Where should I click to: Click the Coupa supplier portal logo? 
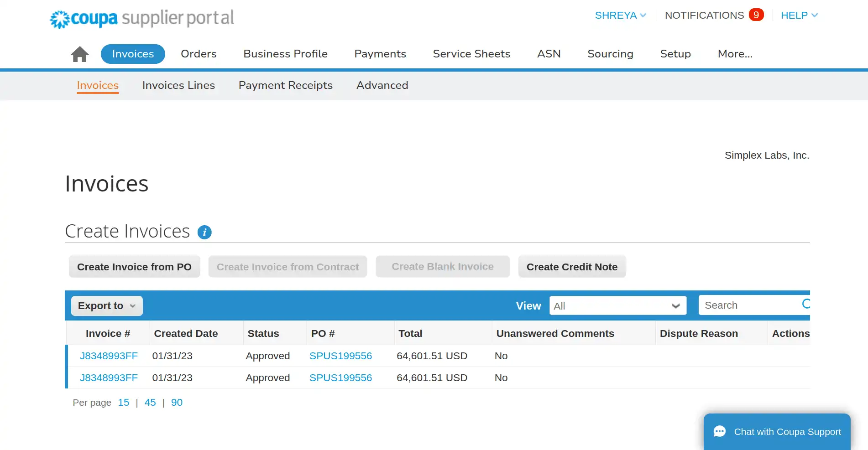click(x=141, y=18)
